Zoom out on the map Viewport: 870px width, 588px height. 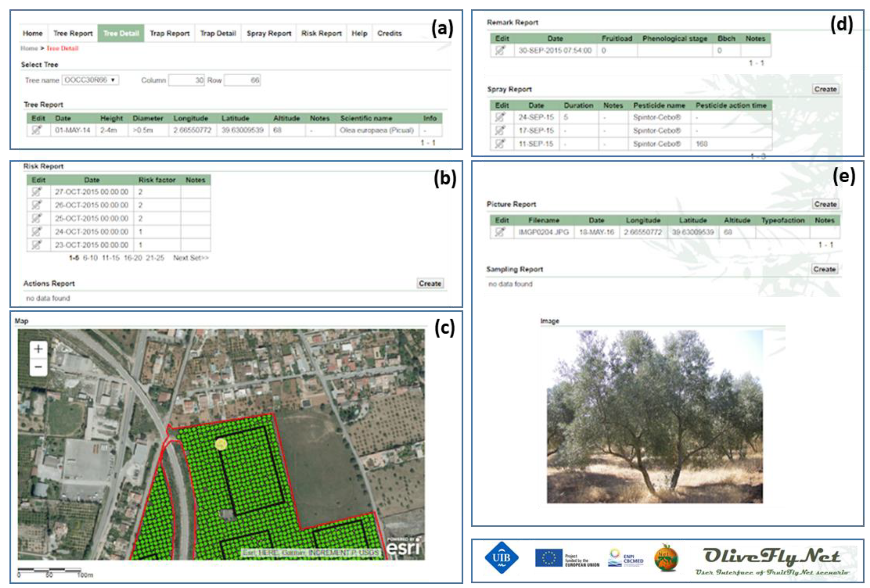click(x=38, y=367)
